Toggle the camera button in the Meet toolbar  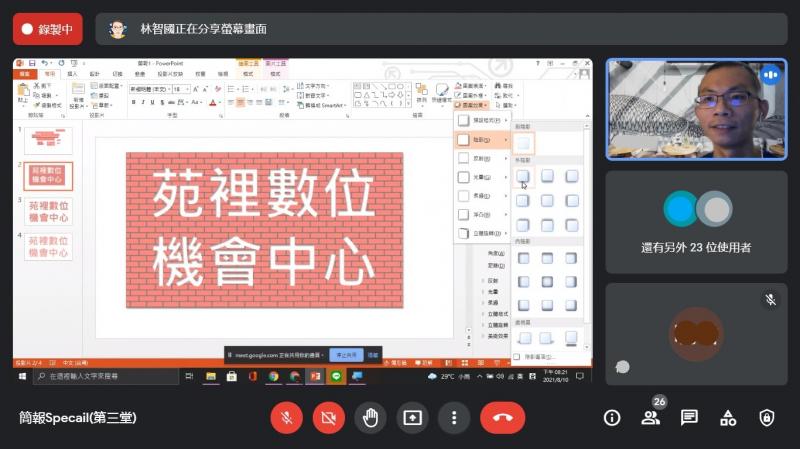(x=328, y=418)
